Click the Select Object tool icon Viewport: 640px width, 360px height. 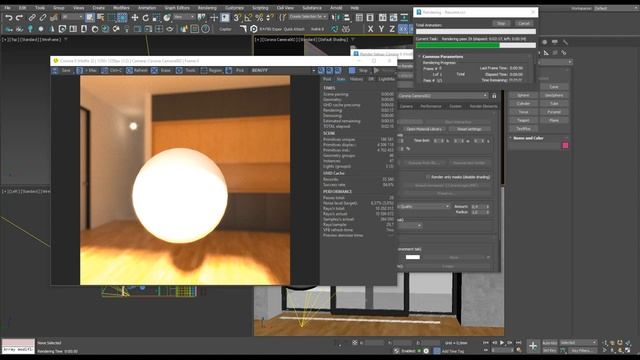tap(90, 18)
